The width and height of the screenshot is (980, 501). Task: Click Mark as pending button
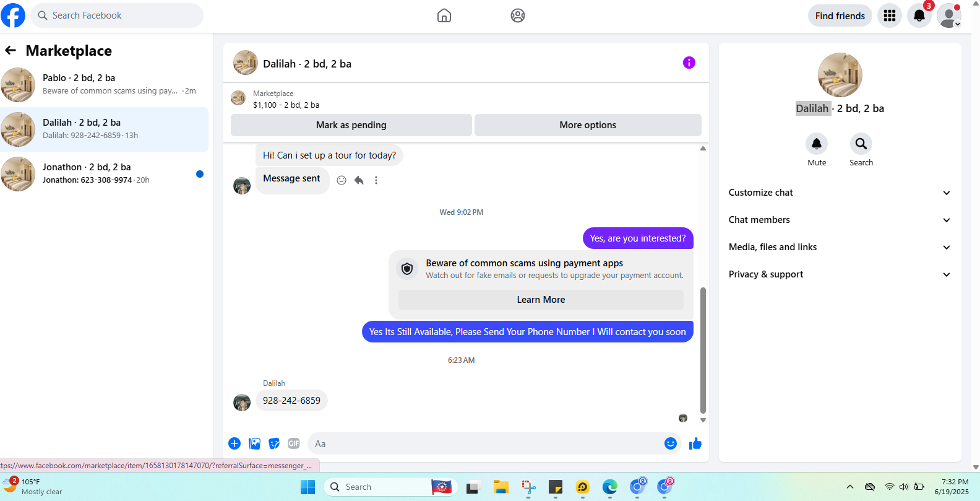click(x=351, y=125)
